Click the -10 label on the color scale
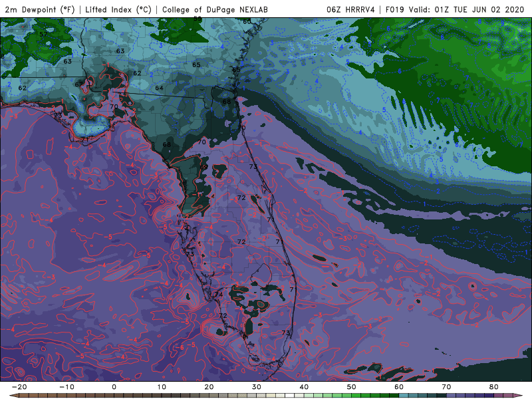Screen dimensions: 532x399 point(66,387)
